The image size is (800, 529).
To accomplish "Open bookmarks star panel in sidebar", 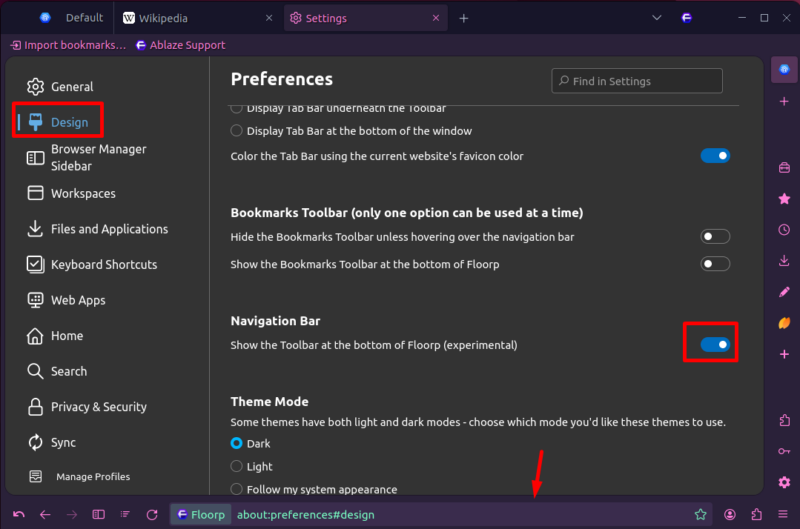I will click(x=784, y=198).
